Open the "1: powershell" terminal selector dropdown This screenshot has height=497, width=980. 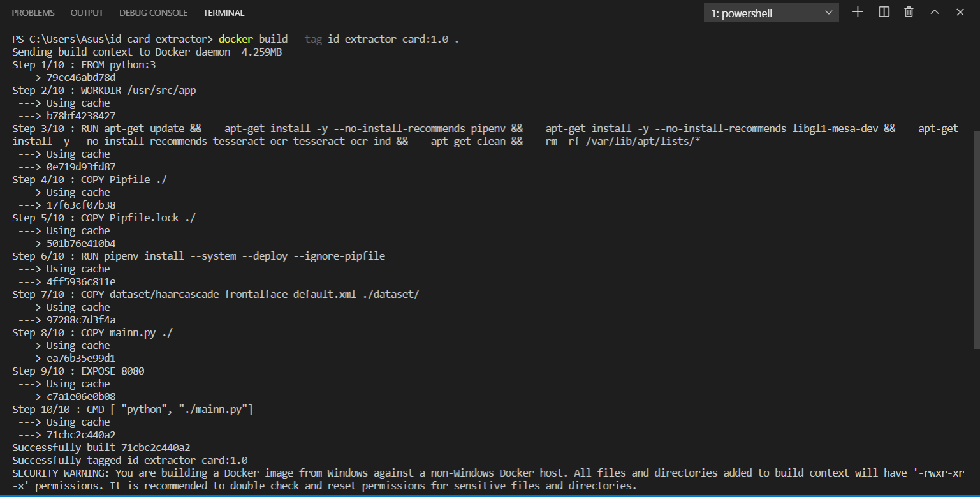coord(770,12)
